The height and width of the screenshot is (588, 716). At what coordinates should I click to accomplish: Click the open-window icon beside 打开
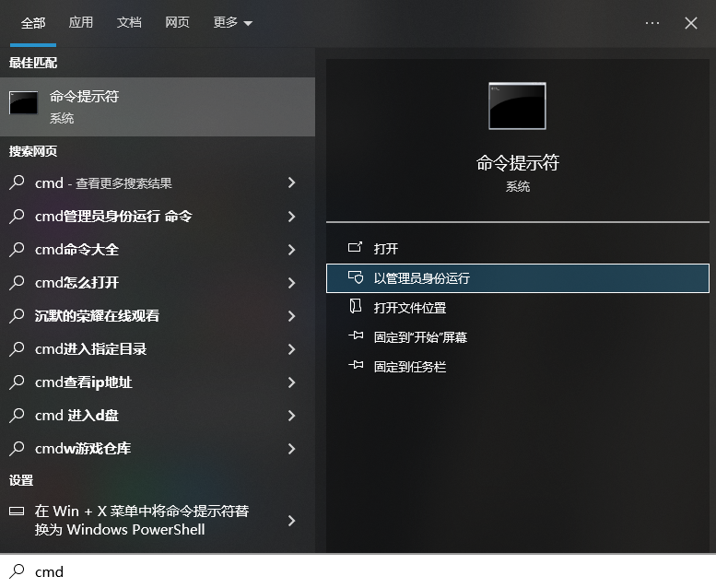[x=356, y=247]
